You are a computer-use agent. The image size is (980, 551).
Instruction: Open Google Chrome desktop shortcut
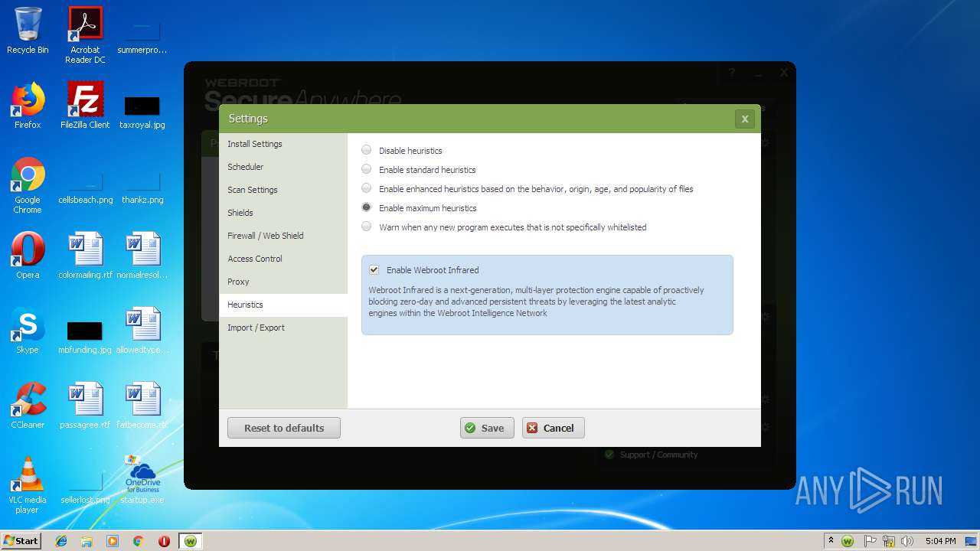point(28,186)
